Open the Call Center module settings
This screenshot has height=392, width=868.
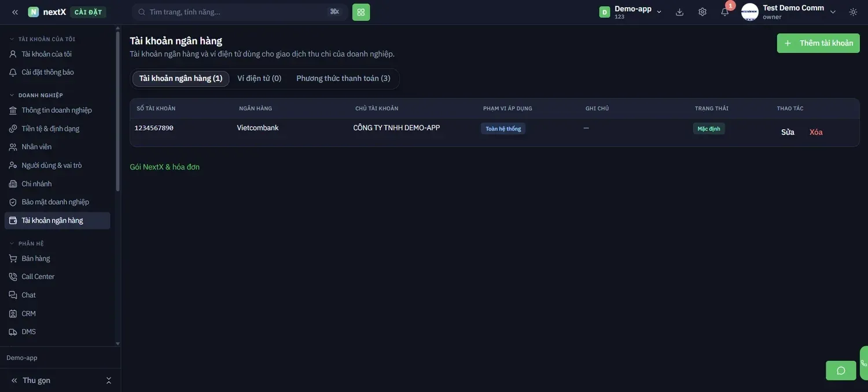pos(57,277)
